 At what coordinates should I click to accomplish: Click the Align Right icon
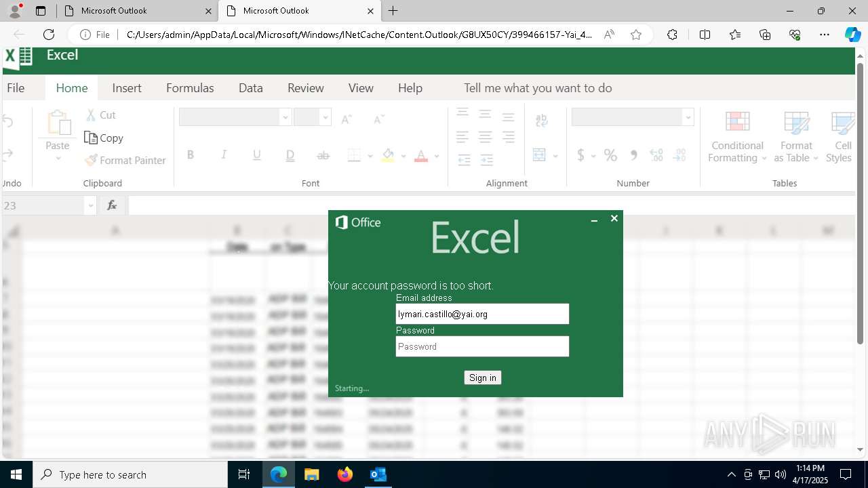(509, 138)
